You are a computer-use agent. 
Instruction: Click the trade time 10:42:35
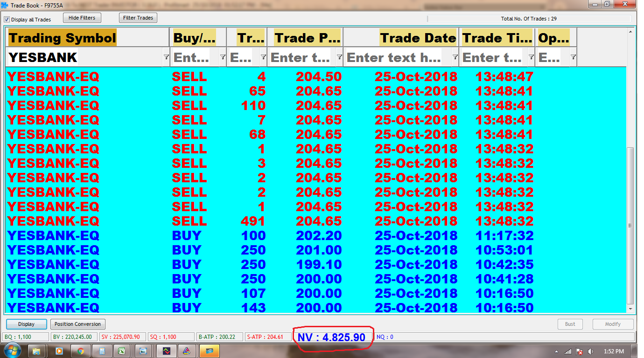[504, 264]
